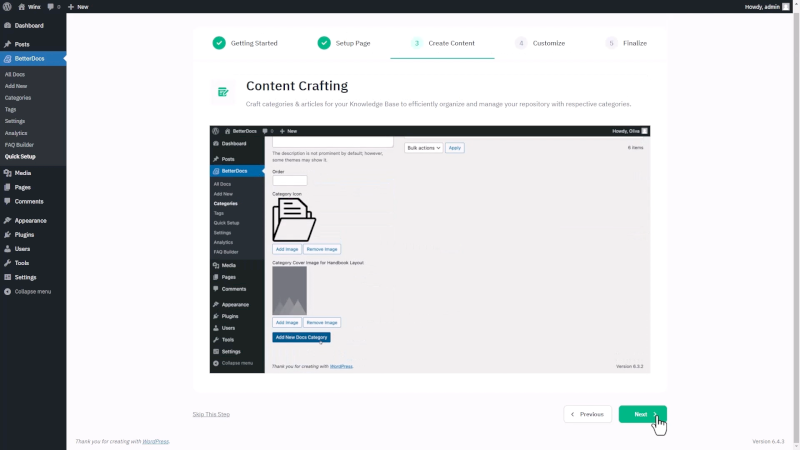Click the Getting Started checkmark icon
800x450 pixels.
click(219, 43)
